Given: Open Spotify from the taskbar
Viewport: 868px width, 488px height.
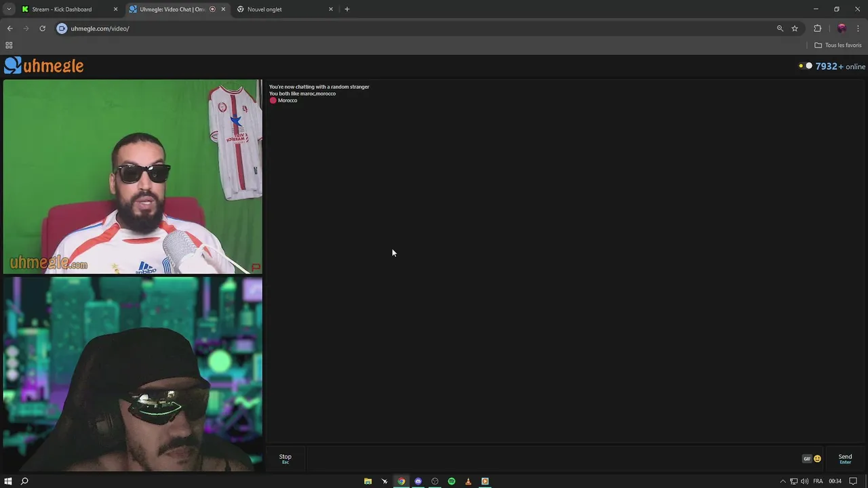Looking at the screenshot, I should click(452, 481).
